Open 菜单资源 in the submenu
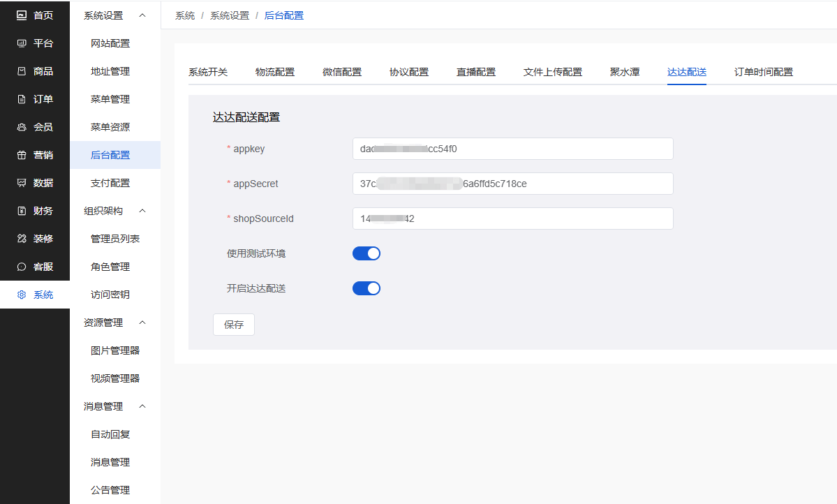Viewport: 837px width, 504px height. tap(115, 127)
